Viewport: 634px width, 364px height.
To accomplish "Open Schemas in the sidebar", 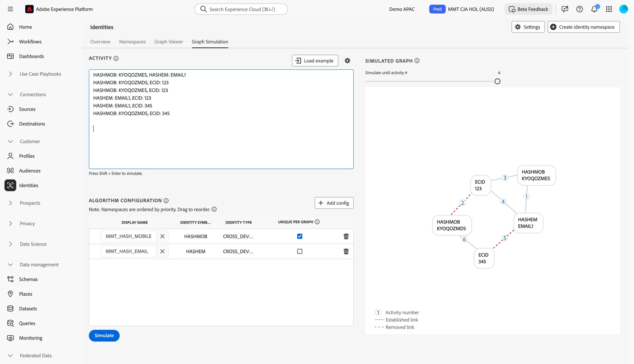I will (x=28, y=279).
